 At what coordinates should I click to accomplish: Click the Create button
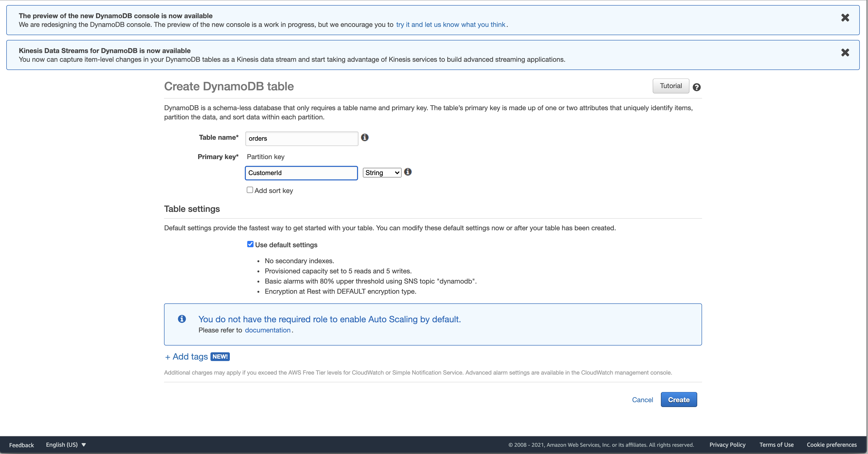pyautogui.click(x=679, y=400)
